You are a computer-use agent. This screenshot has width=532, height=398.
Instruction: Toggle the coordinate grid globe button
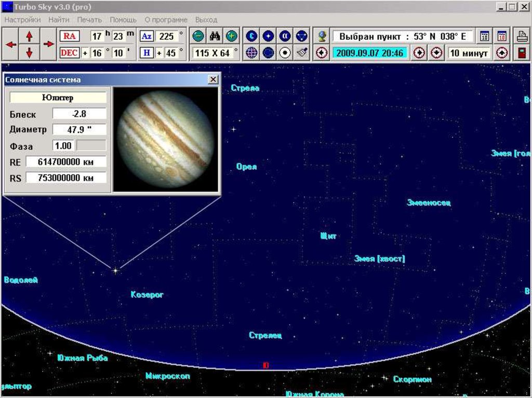click(x=251, y=53)
